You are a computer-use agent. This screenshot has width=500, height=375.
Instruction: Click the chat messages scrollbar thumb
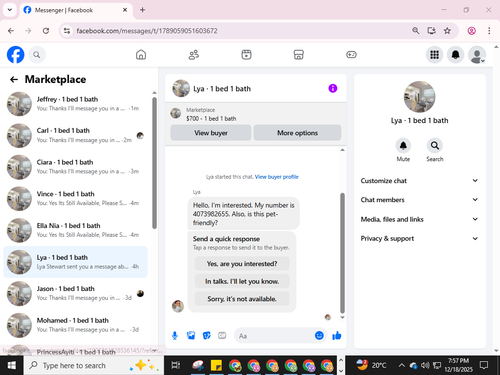[342, 253]
